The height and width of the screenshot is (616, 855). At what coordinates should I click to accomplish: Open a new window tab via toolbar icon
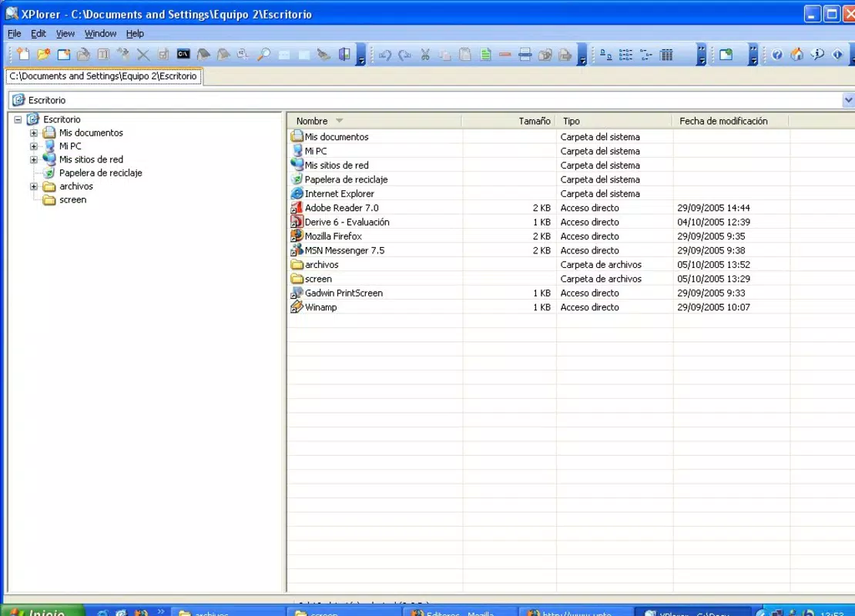click(64, 54)
